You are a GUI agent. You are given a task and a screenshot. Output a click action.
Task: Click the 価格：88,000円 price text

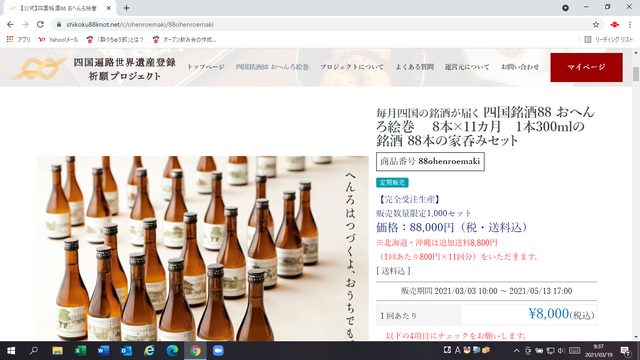coord(452,227)
